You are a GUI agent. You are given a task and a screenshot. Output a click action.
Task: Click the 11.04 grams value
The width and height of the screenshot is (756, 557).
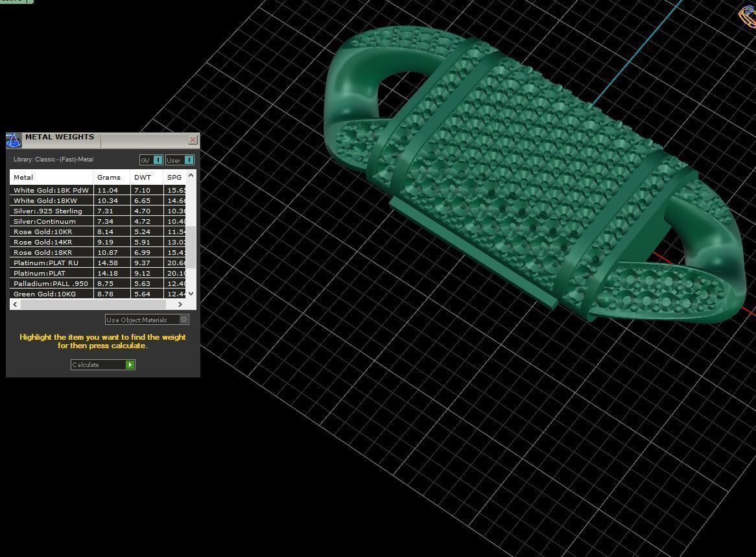(108, 190)
